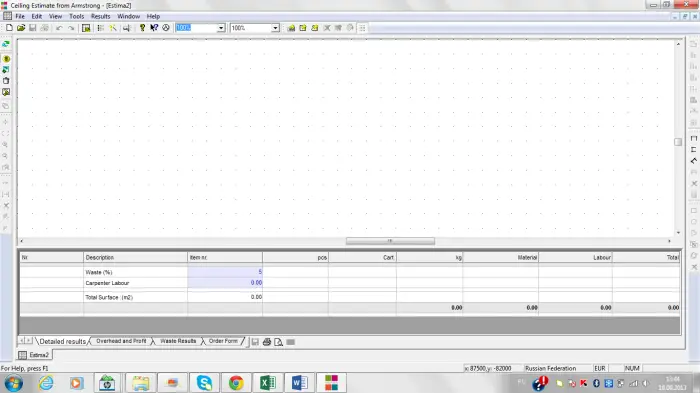Click the print icon beside result tabs
Screen dimensions: 700x393
267,342
